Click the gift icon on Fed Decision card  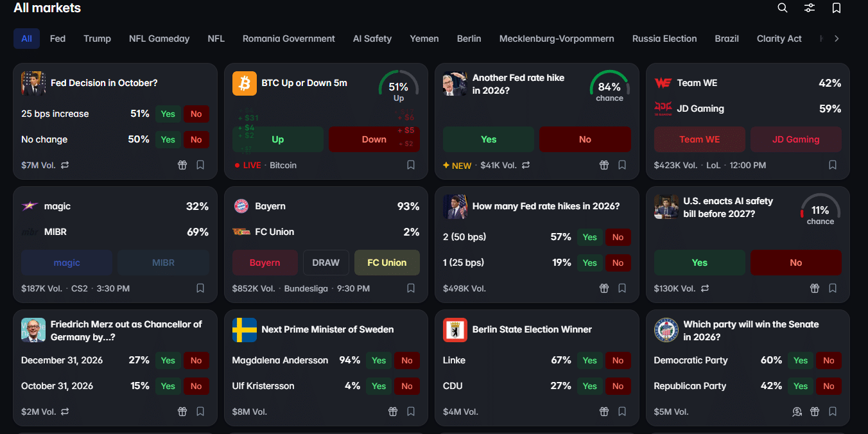coord(182,165)
